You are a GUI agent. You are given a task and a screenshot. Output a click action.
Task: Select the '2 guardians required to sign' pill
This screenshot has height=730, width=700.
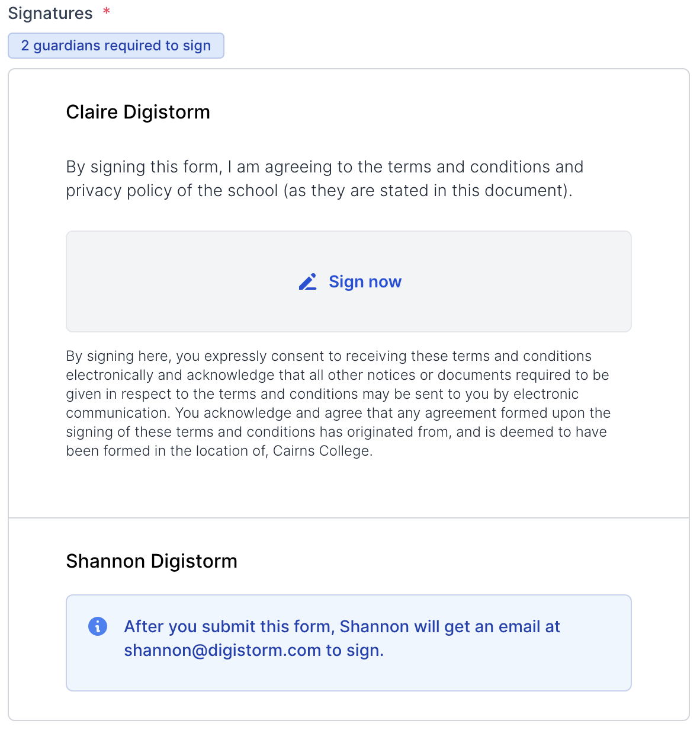coord(115,45)
